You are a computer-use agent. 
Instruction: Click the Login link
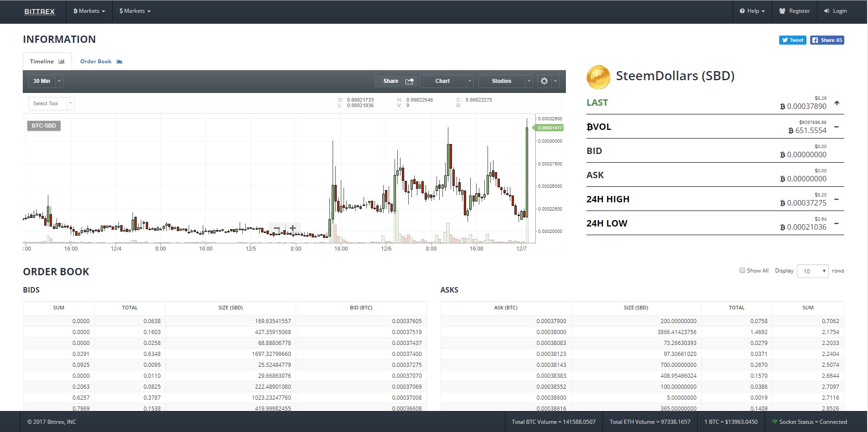tap(835, 11)
